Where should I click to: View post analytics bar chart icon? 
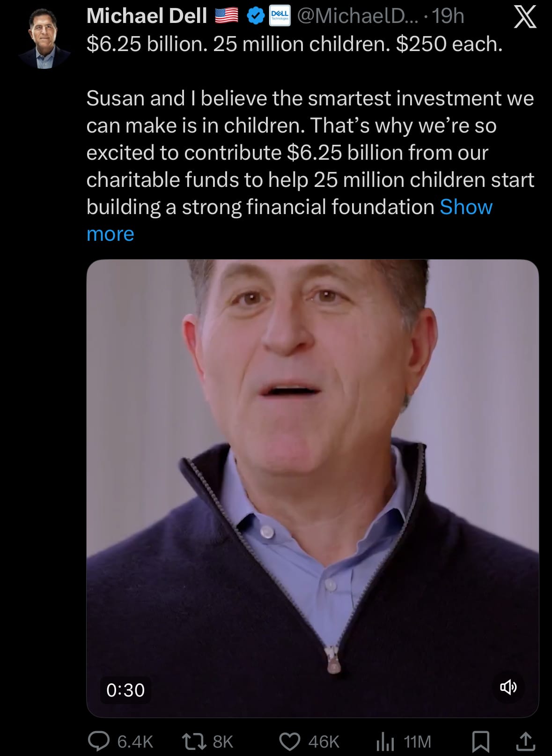[385, 741]
